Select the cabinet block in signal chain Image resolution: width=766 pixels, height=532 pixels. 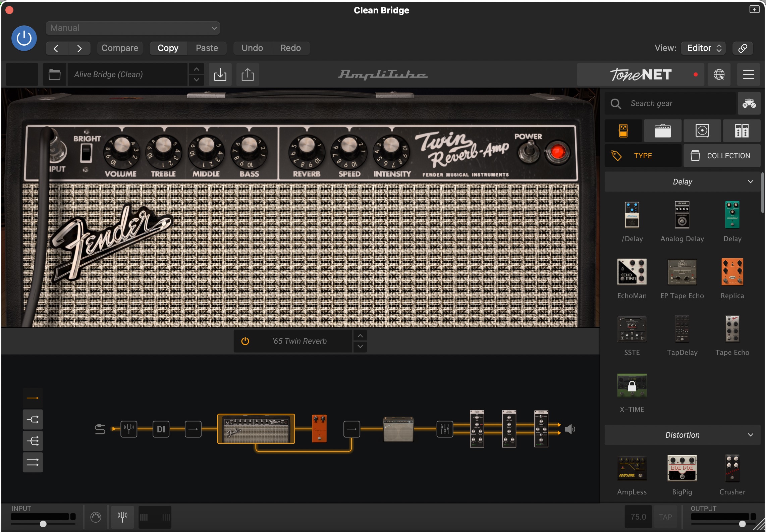tap(398, 429)
